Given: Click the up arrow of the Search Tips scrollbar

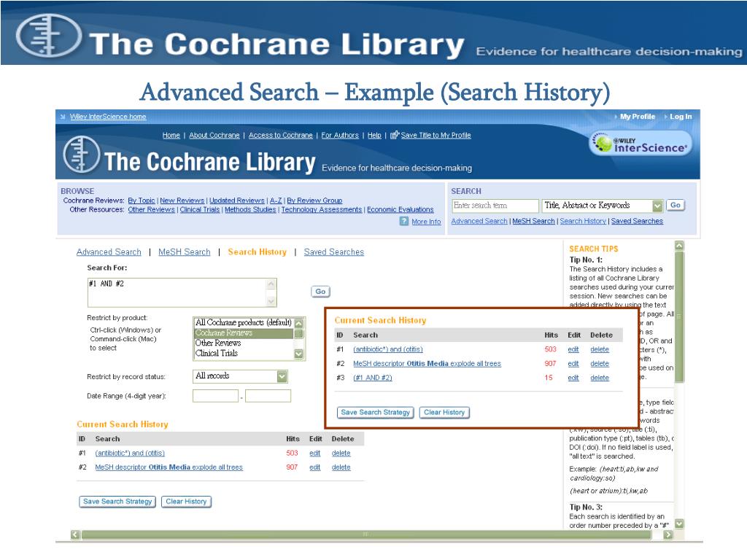Looking at the screenshot, I should 679,246.
